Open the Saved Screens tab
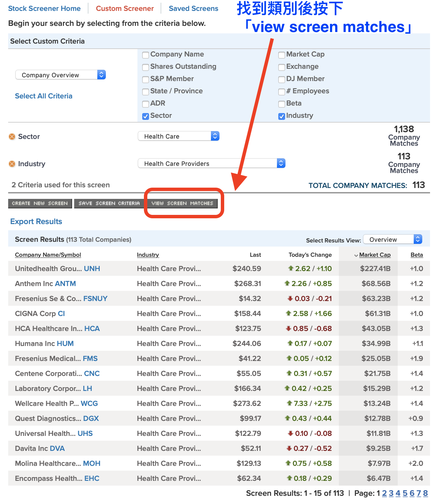Screen dimensions: 445x504 (194, 9)
